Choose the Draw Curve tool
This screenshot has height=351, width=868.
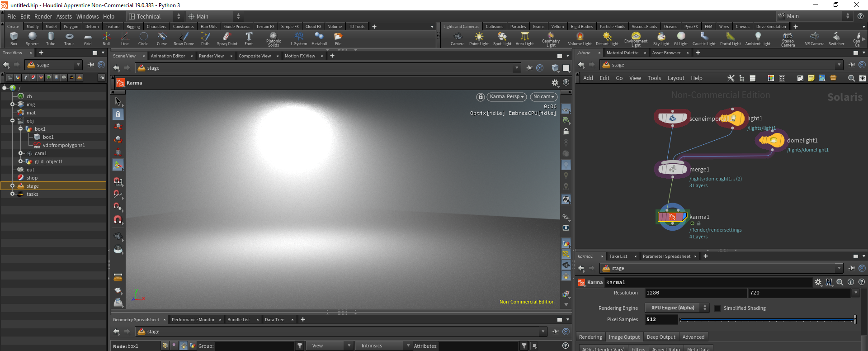(184, 39)
